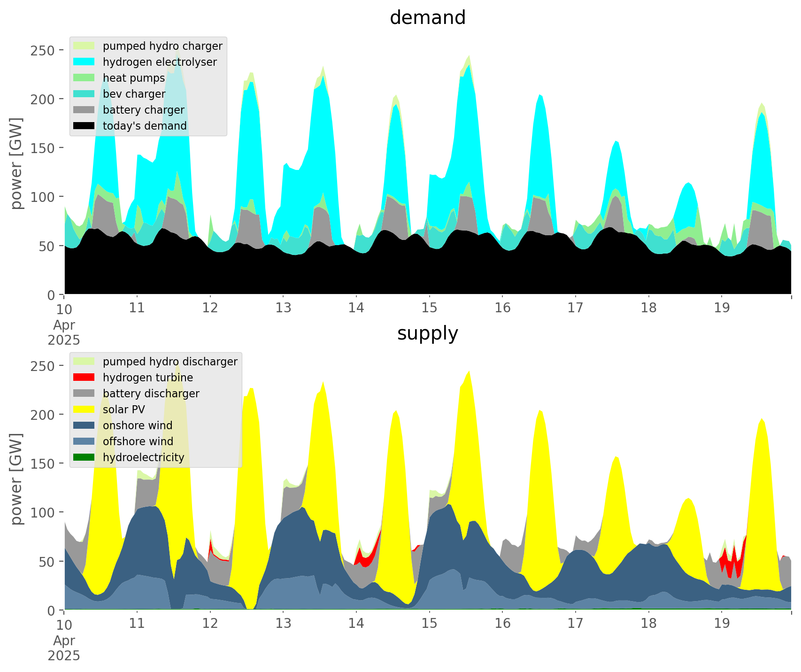
Task: Click the onshore wind dark blue swatch
Action: click(x=84, y=425)
